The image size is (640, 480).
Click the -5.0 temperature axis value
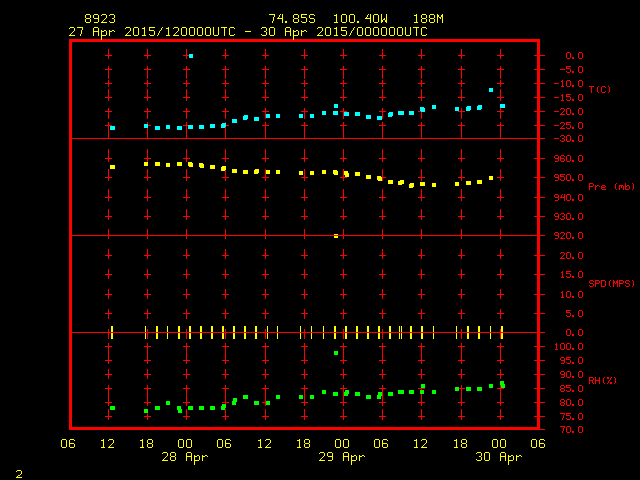569,70
